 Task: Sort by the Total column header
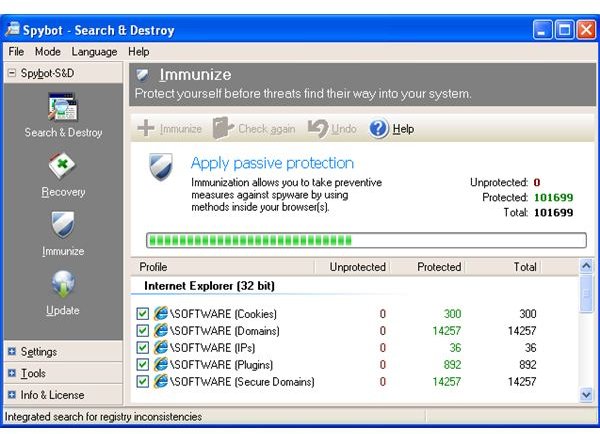tap(502, 267)
